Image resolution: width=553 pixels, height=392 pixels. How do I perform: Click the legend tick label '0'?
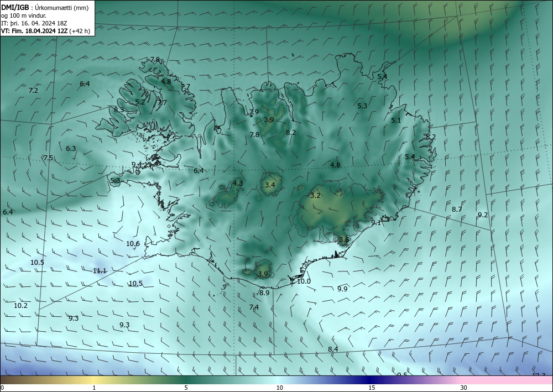[2, 388]
